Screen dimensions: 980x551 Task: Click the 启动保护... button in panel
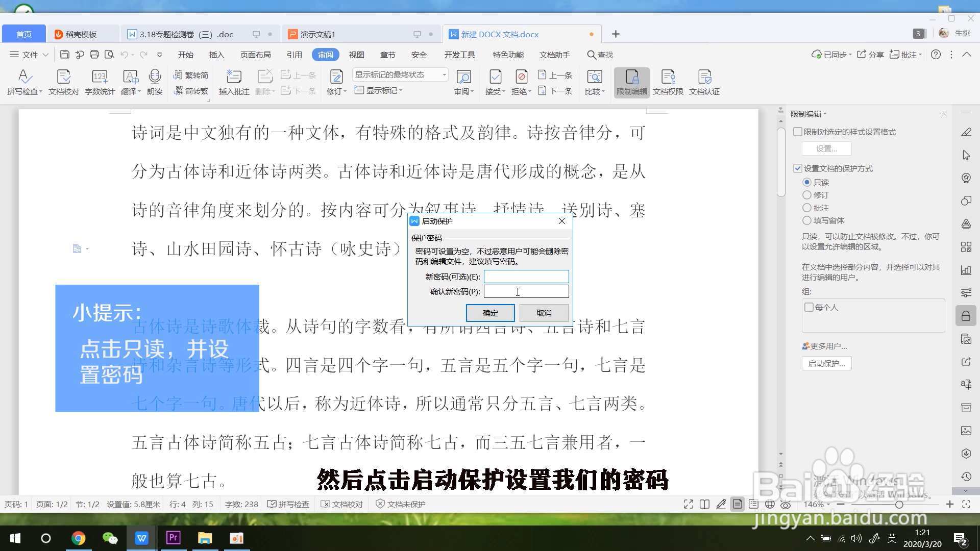[x=826, y=363]
